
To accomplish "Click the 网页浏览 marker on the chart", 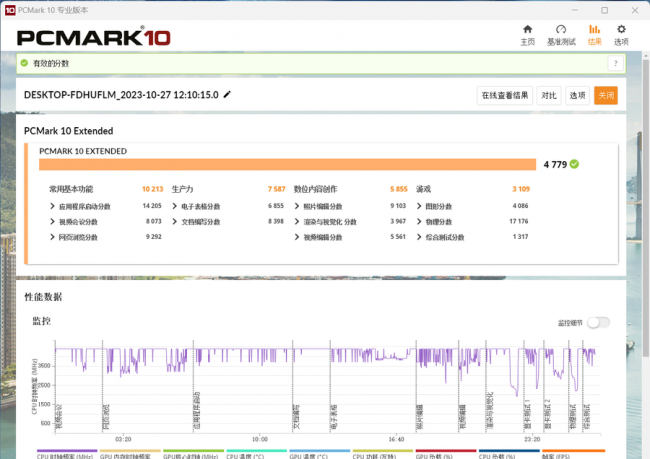I will (106, 417).
